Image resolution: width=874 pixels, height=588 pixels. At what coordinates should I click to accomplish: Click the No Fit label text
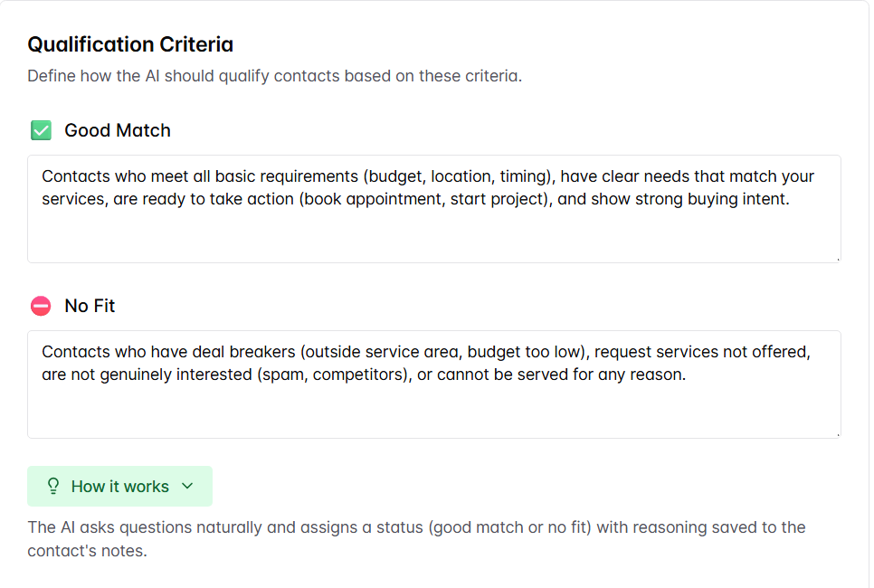click(90, 307)
